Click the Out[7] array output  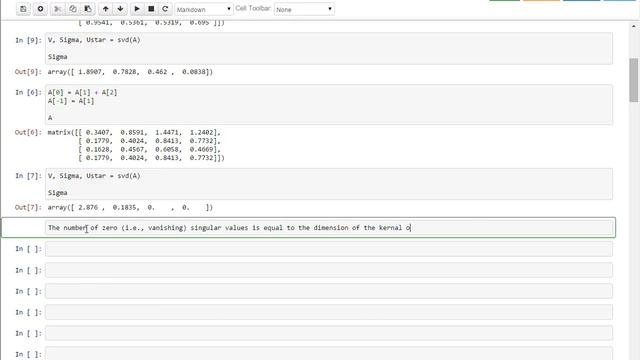pyautogui.click(x=130, y=207)
